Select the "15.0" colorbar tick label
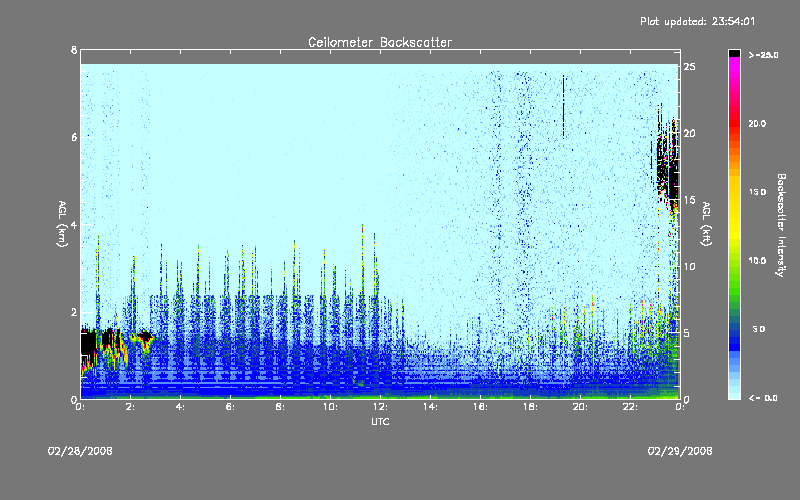Screen dimensions: 800x500 pyautogui.click(x=757, y=192)
